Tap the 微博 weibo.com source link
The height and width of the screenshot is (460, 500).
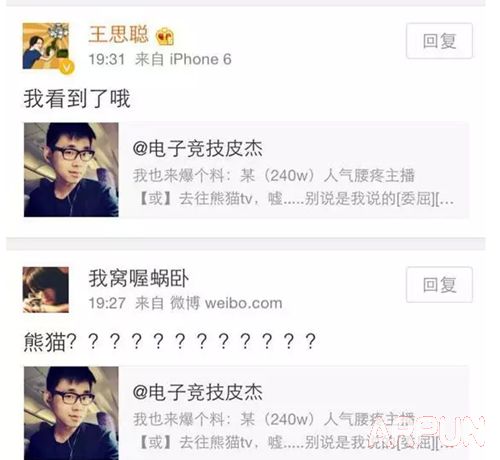(226, 303)
